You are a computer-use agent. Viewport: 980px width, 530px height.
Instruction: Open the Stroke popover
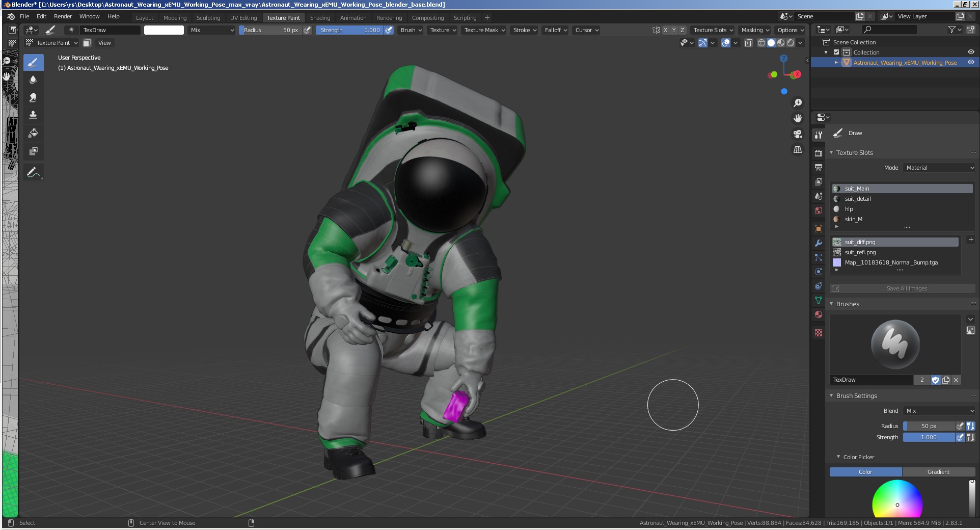[525, 30]
